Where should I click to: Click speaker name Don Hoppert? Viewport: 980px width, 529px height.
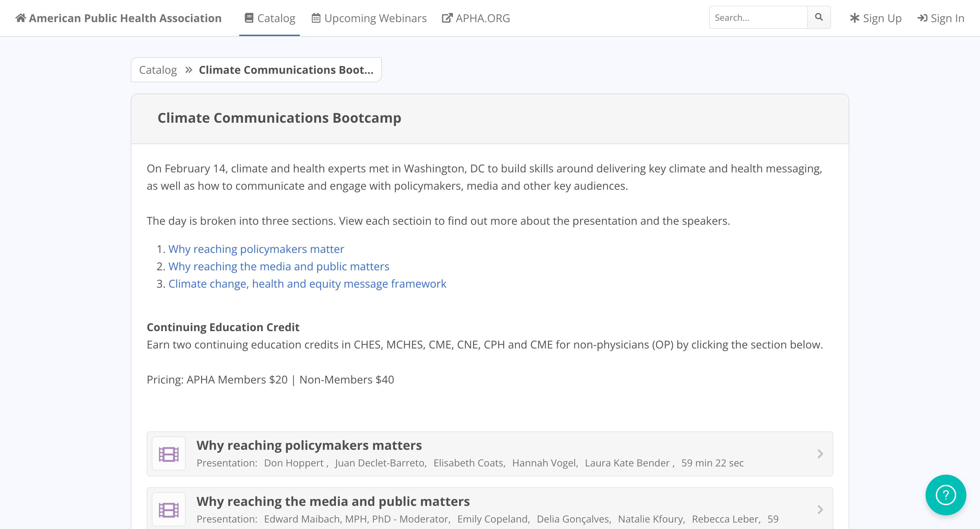tap(294, 463)
